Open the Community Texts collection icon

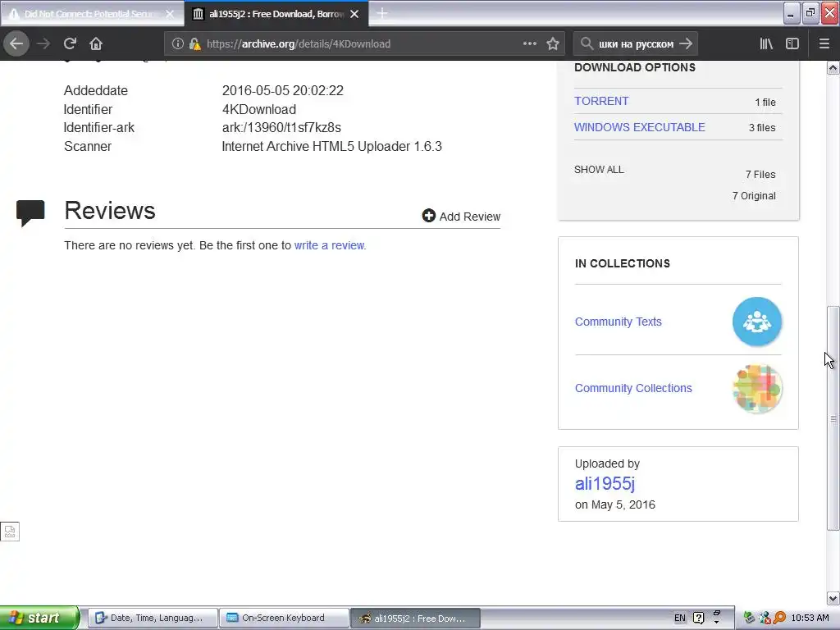(757, 322)
